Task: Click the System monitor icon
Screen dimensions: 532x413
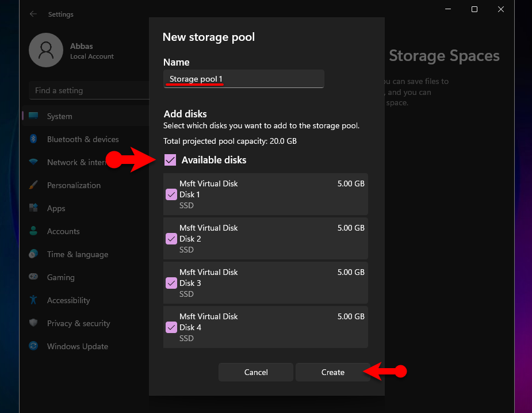Action: click(33, 116)
